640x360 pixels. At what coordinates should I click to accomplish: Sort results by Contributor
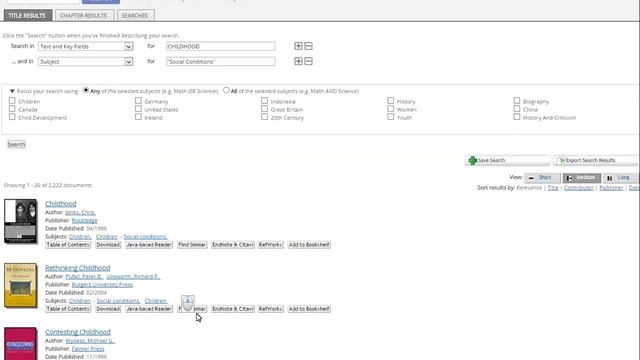pos(578,188)
